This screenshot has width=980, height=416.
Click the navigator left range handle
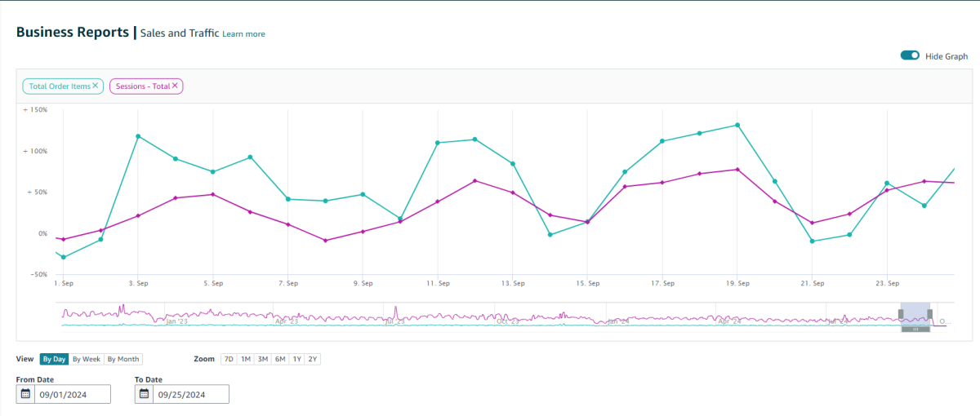(x=901, y=314)
